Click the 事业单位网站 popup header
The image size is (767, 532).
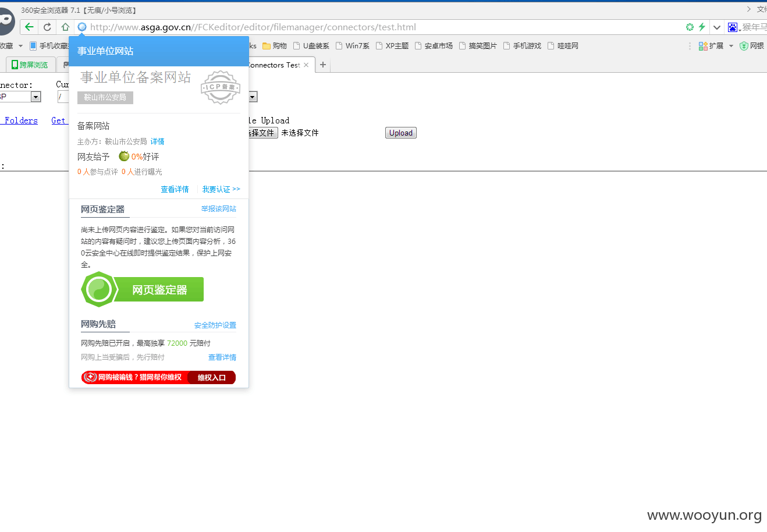pyautogui.click(x=159, y=51)
